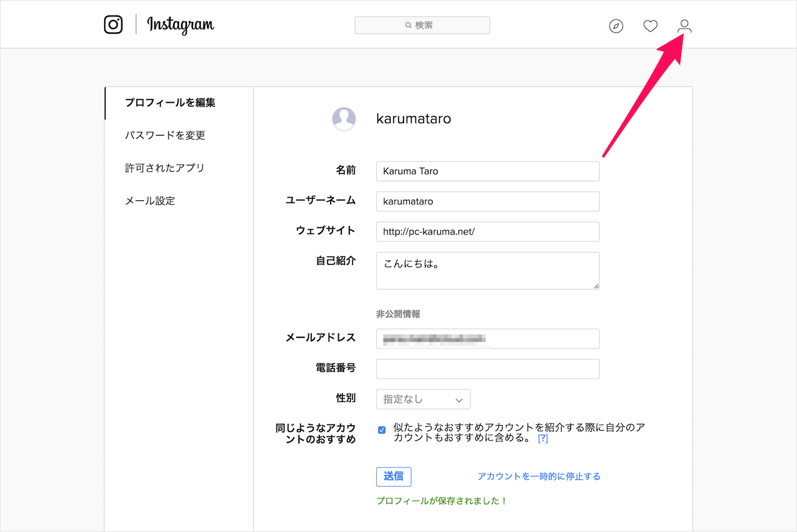
Task: Click the 非公開情報 section label
Action: click(398, 314)
